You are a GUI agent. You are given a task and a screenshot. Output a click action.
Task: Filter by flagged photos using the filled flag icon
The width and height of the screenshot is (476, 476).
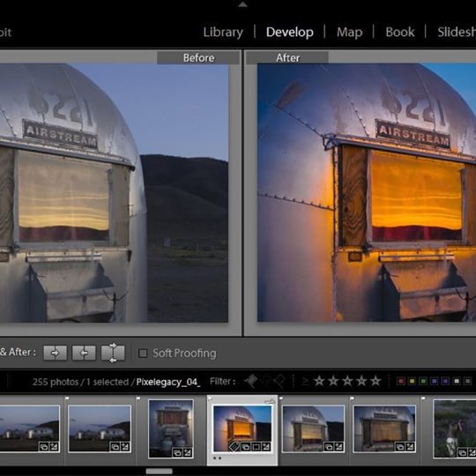pos(251,381)
